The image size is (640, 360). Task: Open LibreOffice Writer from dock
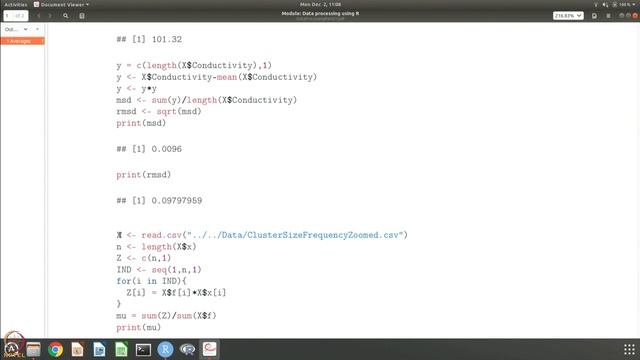99,350
